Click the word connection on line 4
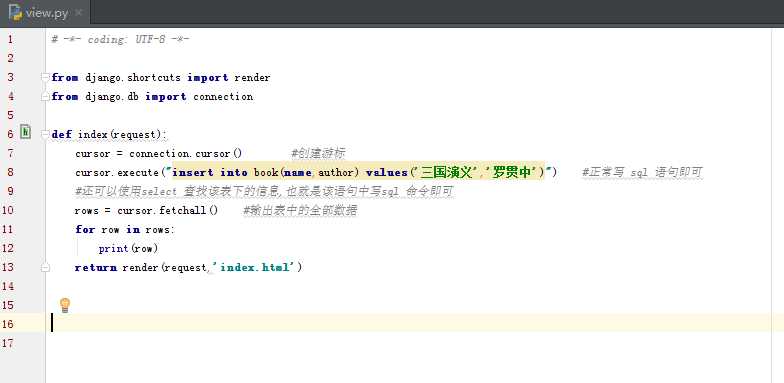 [x=223, y=96]
